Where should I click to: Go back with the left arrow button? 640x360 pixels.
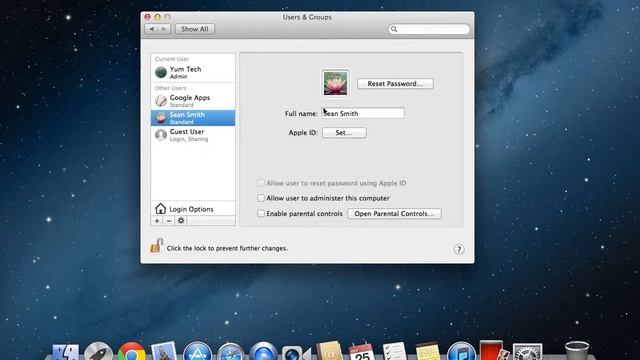151,29
